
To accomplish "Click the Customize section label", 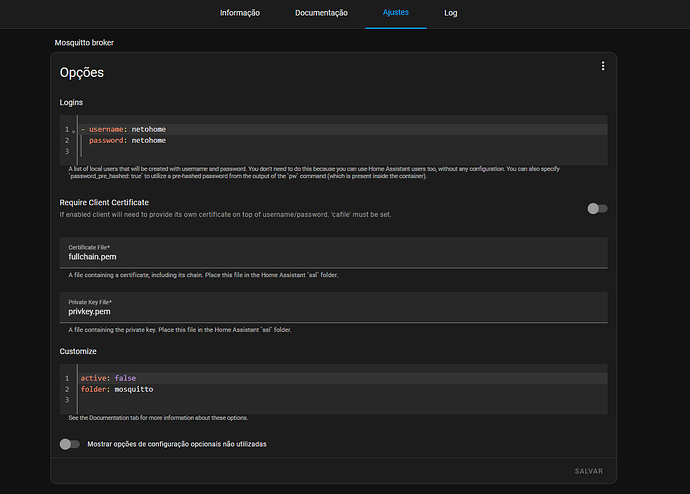I will 78,351.
